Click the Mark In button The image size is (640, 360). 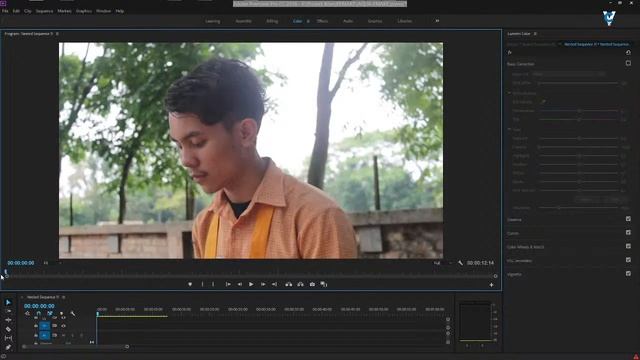202,284
